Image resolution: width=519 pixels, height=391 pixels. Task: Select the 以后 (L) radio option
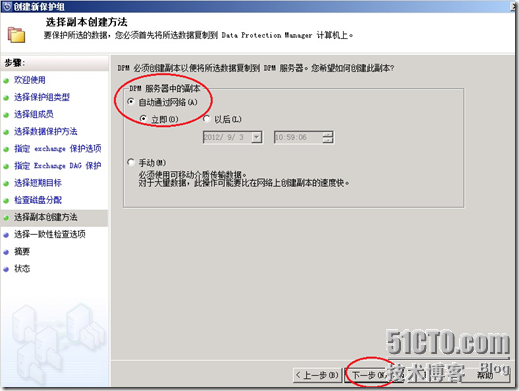click(207, 119)
